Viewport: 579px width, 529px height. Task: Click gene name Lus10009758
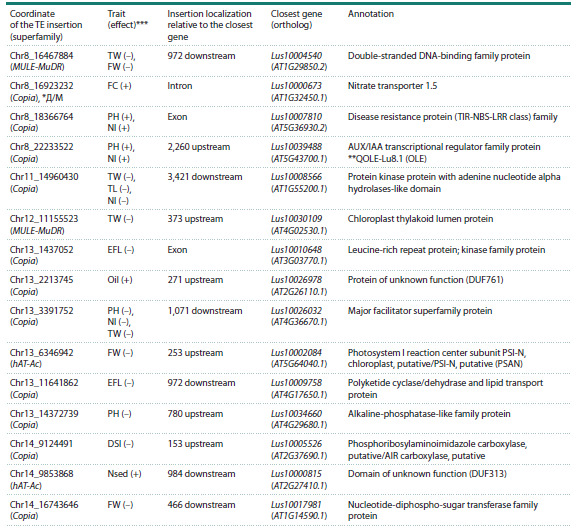tap(296, 383)
